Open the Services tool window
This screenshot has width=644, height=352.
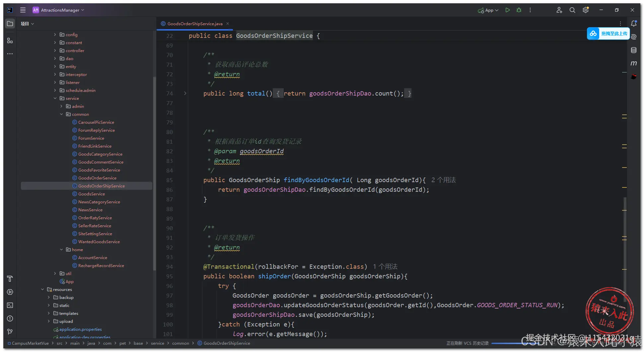click(x=10, y=292)
